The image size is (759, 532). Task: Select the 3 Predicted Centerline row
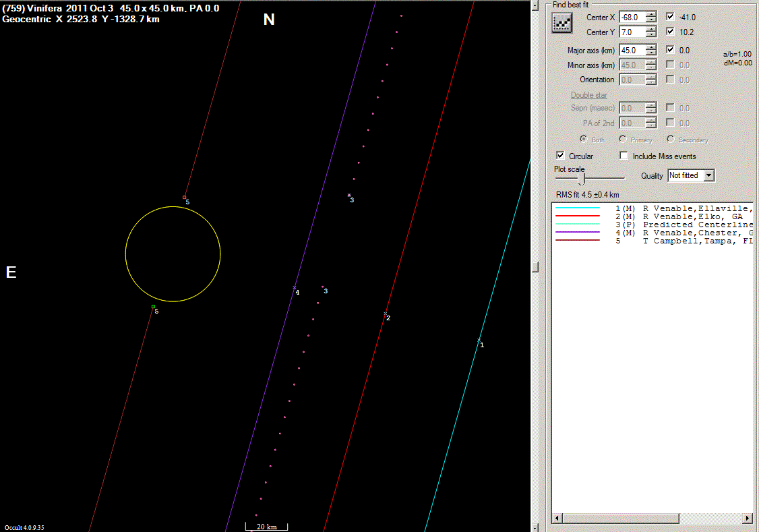pos(652,225)
